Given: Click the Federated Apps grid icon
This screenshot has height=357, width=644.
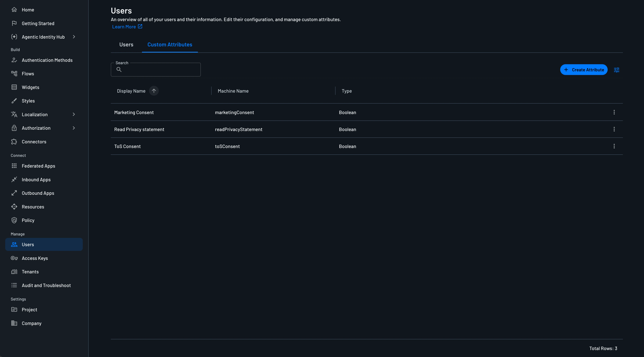Looking at the screenshot, I should [x=14, y=166].
